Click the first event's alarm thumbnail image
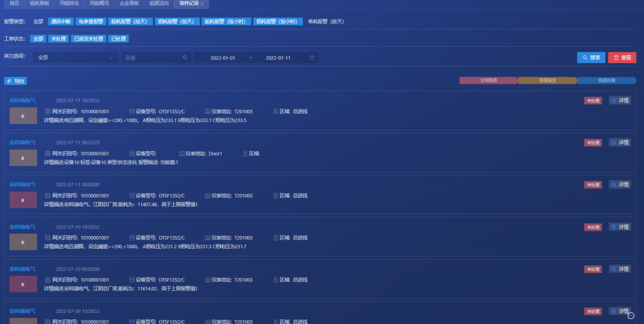The height and width of the screenshot is (324, 644). [x=23, y=116]
